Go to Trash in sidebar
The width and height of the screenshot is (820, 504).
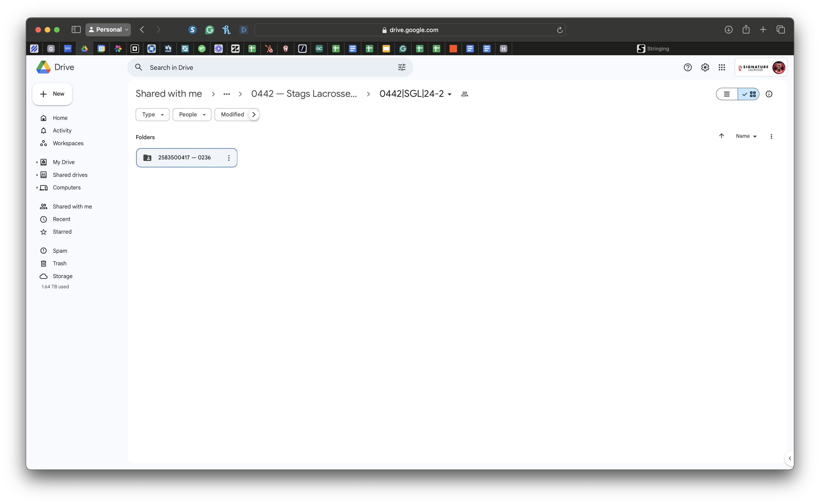[x=59, y=263]
